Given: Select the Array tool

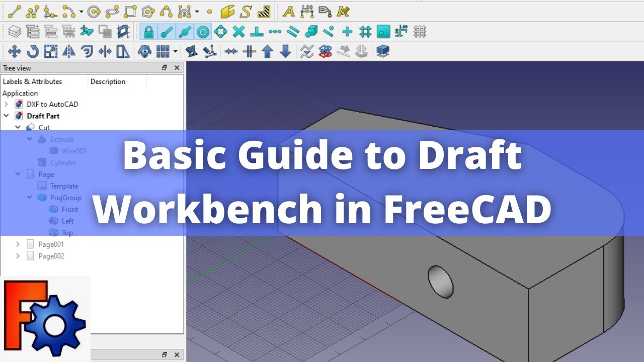Looking at the screenshot, I should [163, 51].
